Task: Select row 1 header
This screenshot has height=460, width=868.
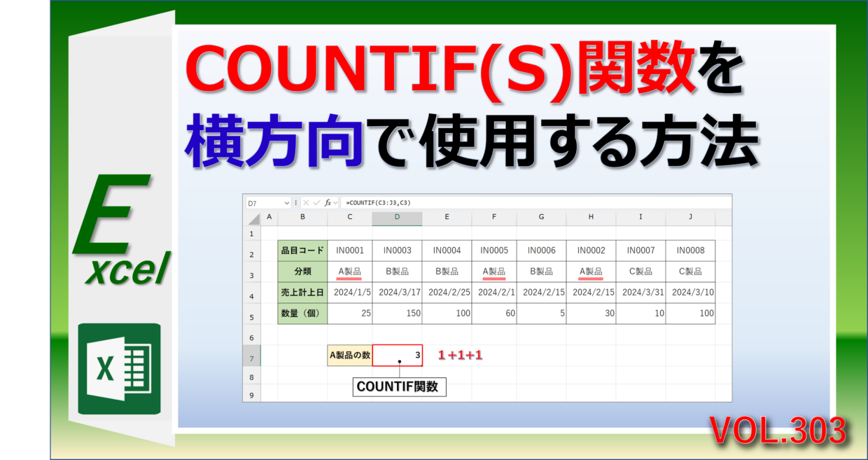Action: pyautogui.click(x=252, y=233)
